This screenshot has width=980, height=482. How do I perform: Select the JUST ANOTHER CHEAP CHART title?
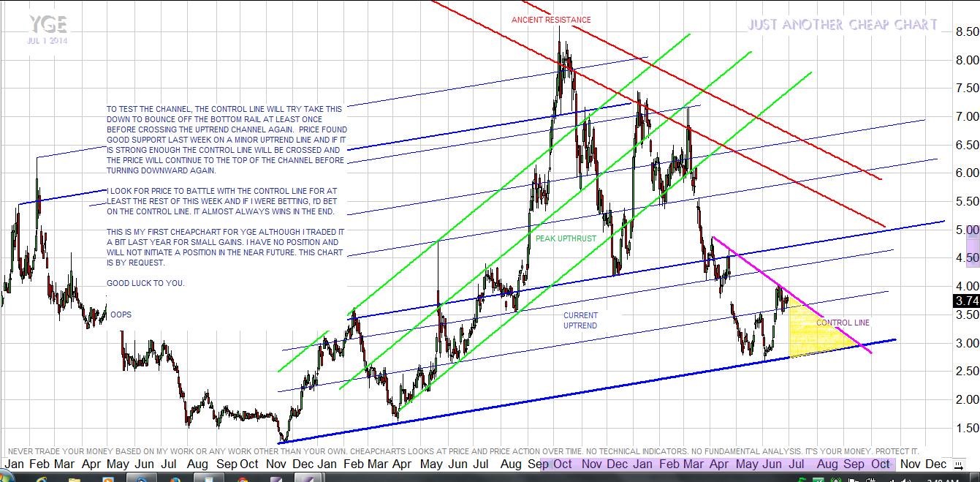coord(842,25)
